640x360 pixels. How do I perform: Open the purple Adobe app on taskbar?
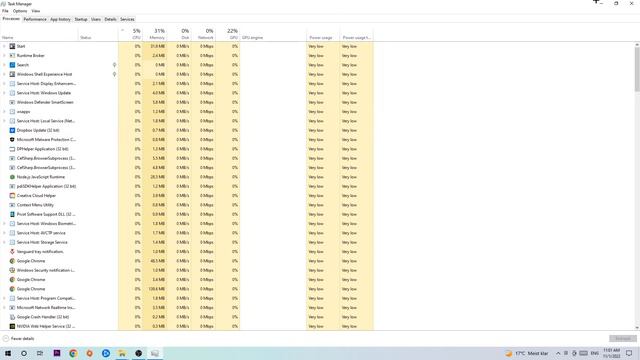coord(57,353)
